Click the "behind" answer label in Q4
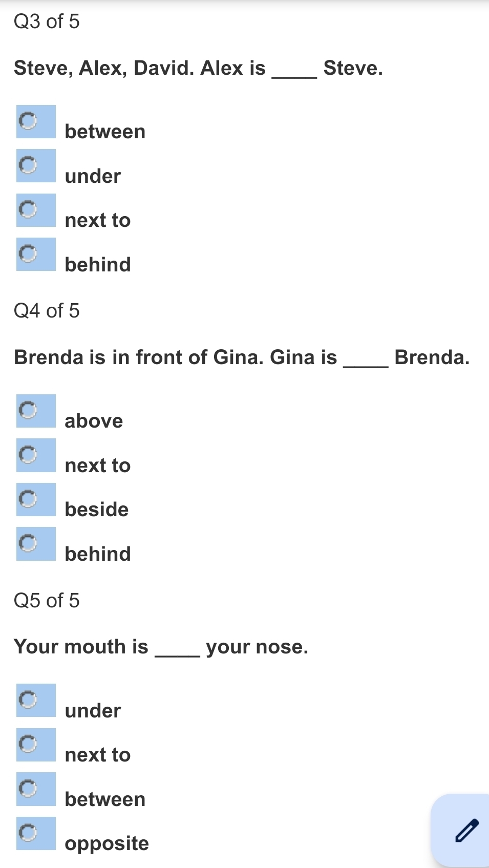489x868 pixels. [98, 554]
